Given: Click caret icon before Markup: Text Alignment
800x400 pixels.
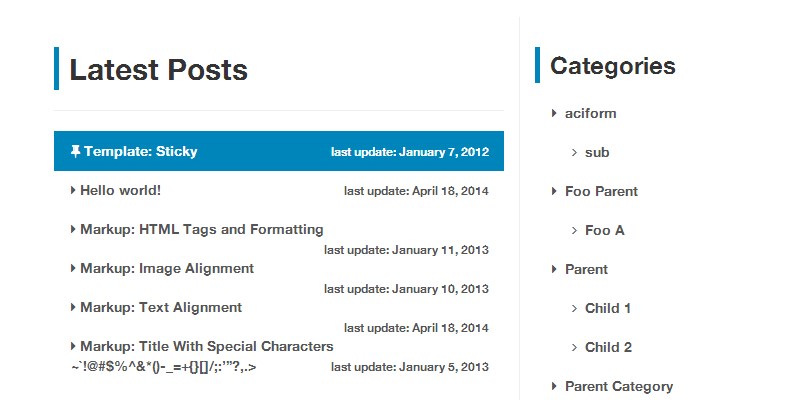Looking at the screenshot, I should tap(73, 307).
